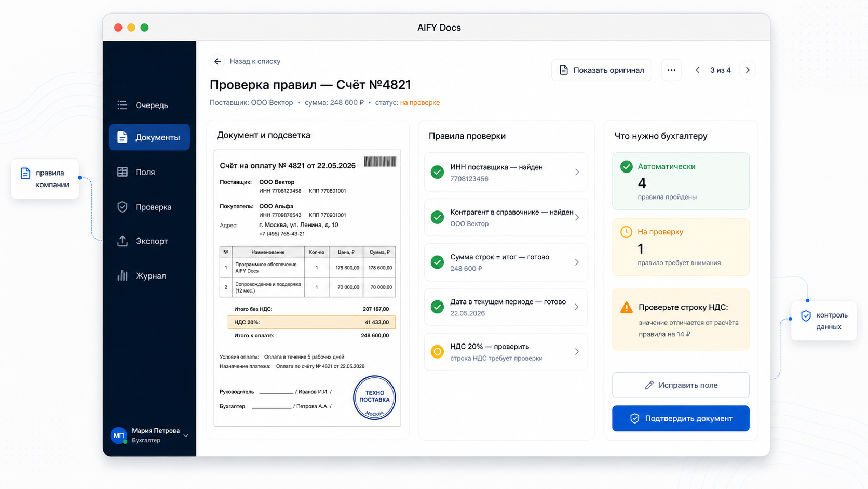
Task: Click the warning triangle icon by Проверьте строку НДС
Action: click(627, 307)
